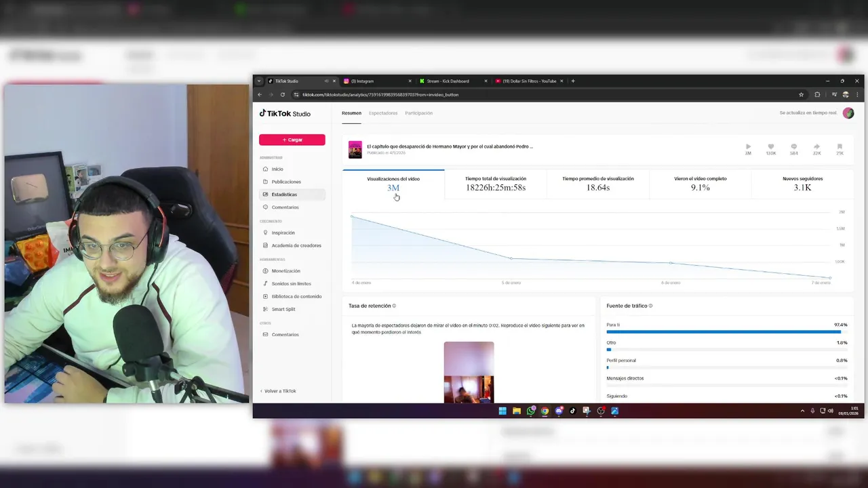Switch to the Espectadores tab
The image size is (868, 488).
point(383,113)
